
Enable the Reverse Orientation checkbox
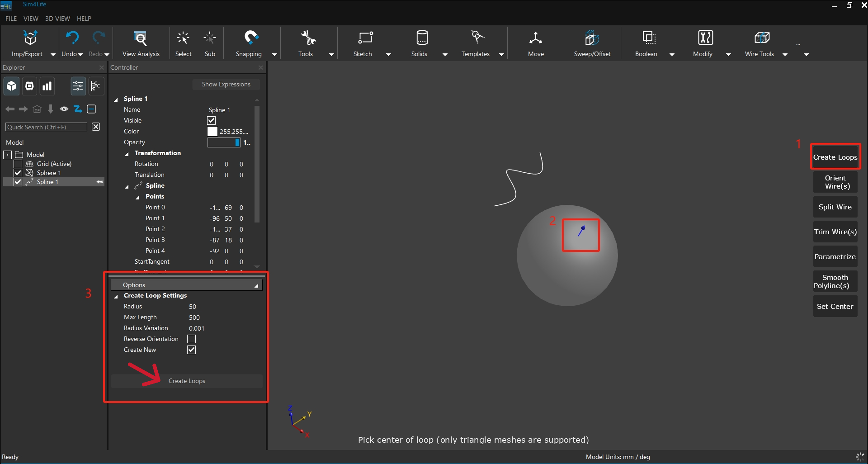point(192,339)
